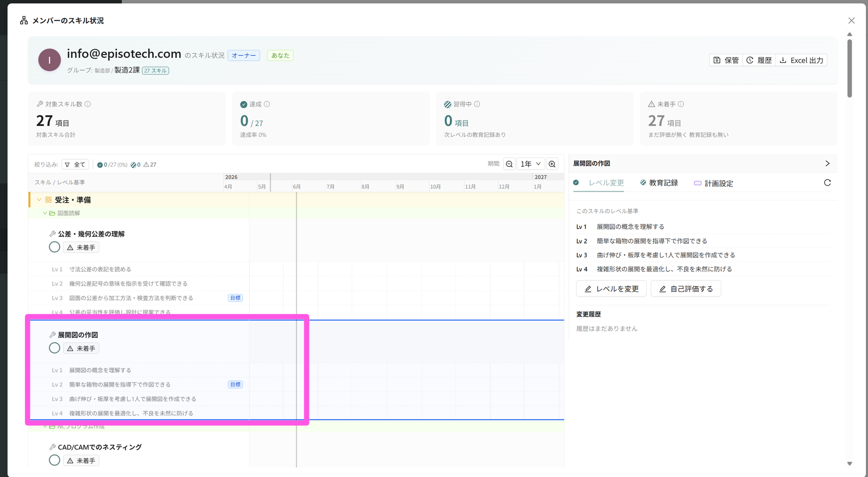Collapse the 受注・準備 category
The height and width of the screenshot is (477, 868).
[39, 200]
